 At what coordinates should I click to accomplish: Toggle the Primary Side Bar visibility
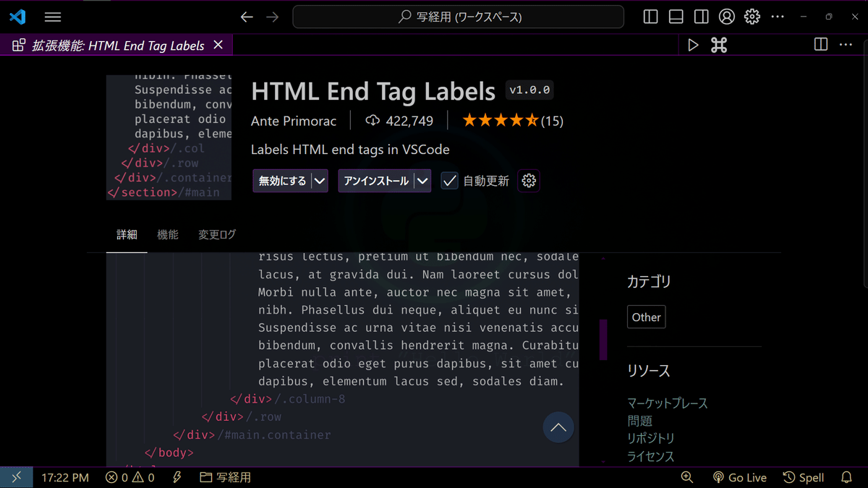coord(650,16)
